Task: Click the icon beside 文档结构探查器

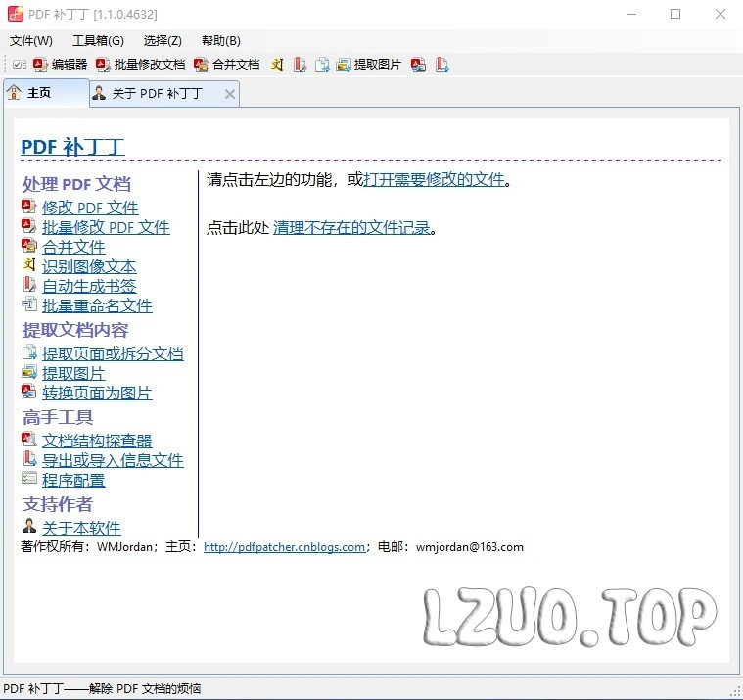Action: coord(29,439)
